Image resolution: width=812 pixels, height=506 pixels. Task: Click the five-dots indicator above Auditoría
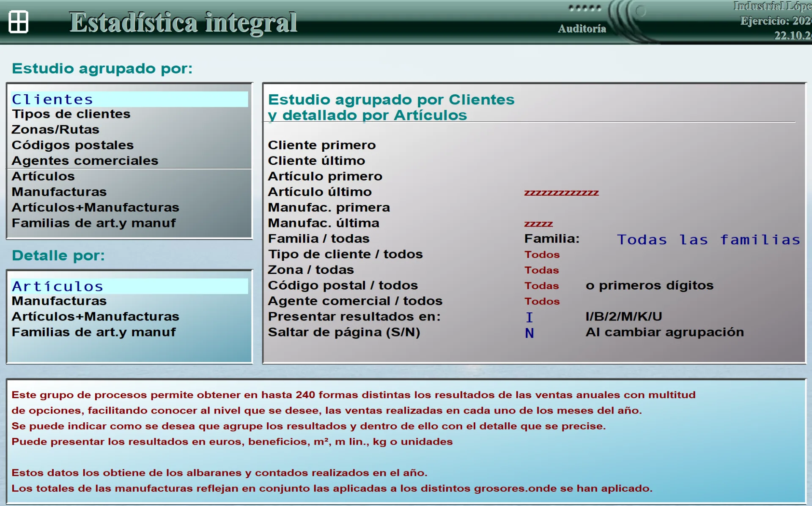coord(585,8)
